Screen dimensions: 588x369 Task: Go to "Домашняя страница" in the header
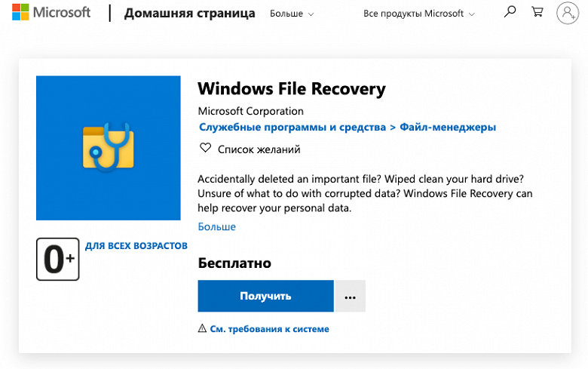[189, 14]
